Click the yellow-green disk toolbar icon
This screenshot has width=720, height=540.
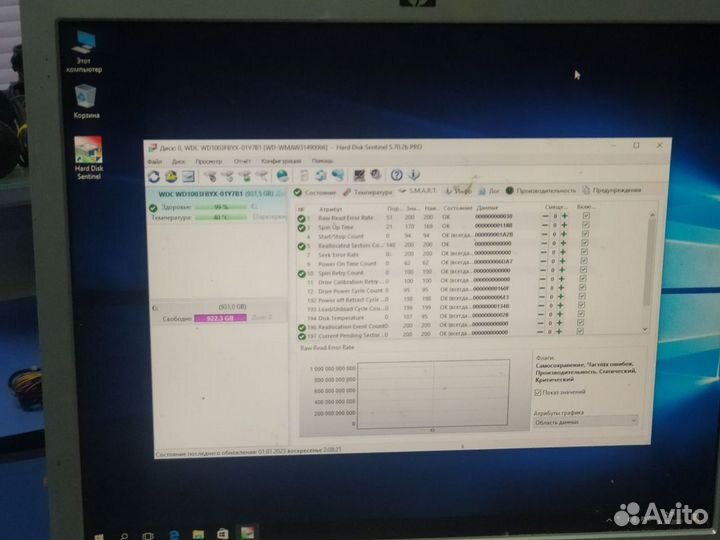point(171,176)
